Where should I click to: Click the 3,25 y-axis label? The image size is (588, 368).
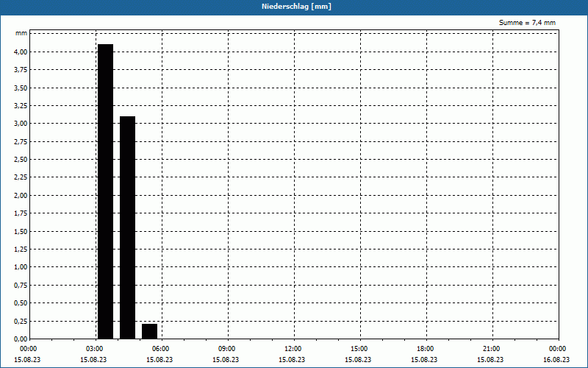coord(21,106)
